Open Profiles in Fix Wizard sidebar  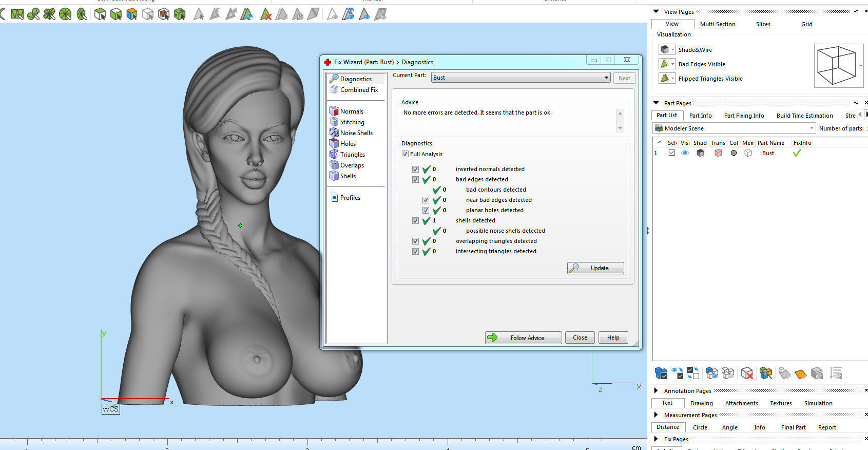(350, 198)
